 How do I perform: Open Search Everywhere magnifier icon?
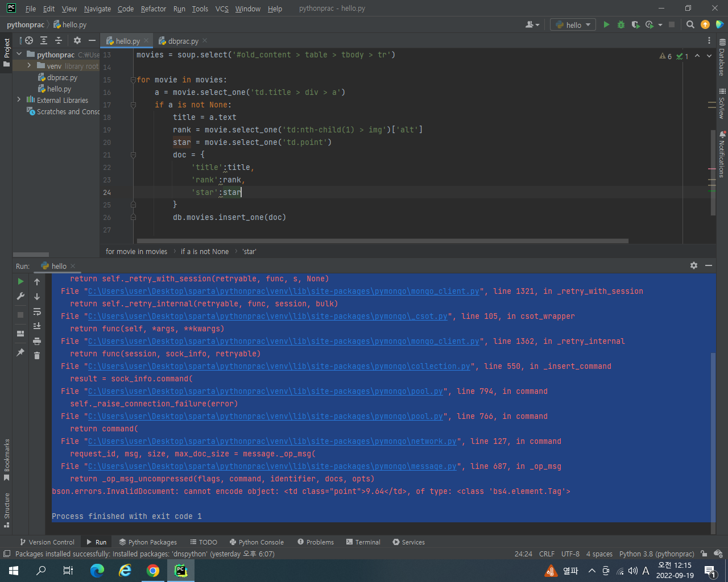pos(690,24)
